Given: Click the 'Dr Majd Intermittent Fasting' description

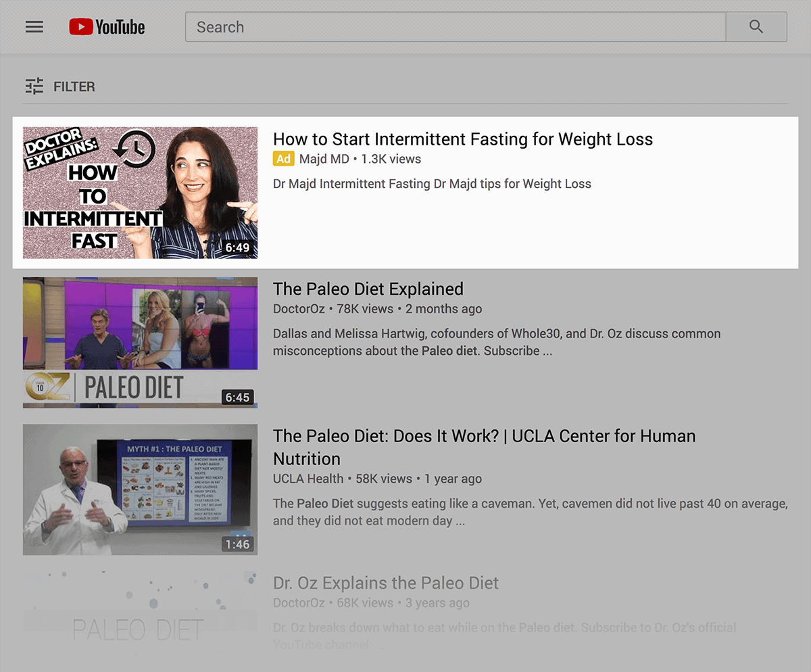Looking at the screenshot, I should [x=432, y=184].
